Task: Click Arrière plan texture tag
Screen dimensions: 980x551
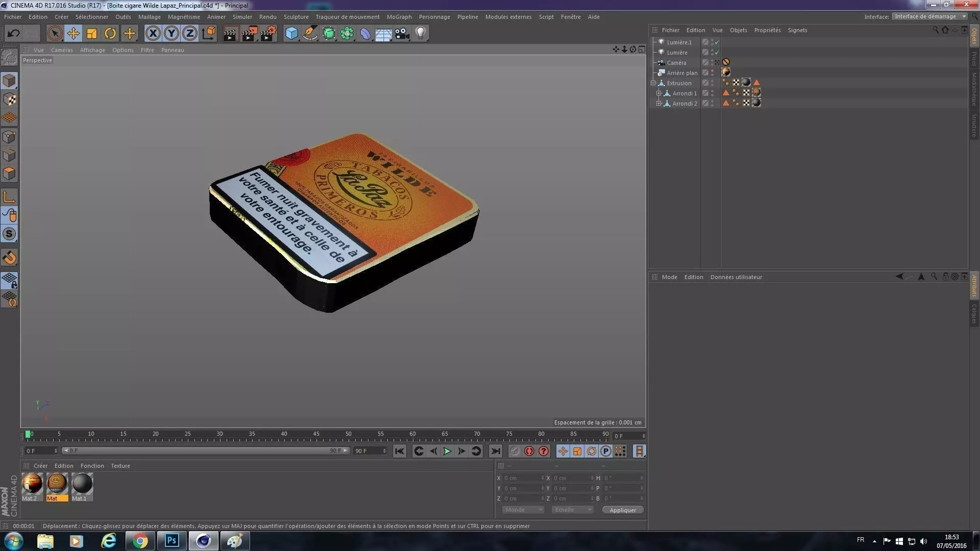Action: pyautogui.click(x=726, y=72)
